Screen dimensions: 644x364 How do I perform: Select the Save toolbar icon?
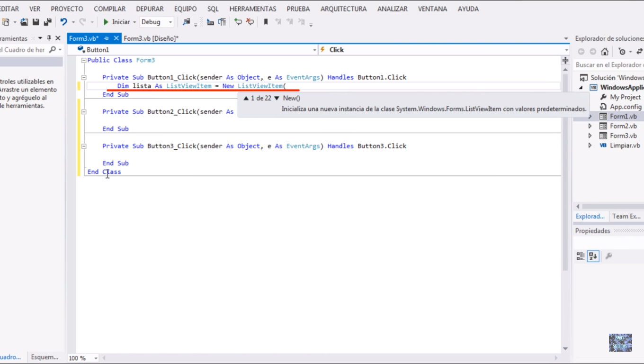pos(35,22)
